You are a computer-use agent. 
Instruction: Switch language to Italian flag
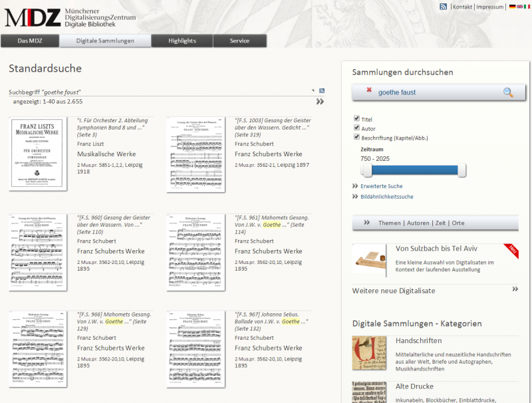527,7
